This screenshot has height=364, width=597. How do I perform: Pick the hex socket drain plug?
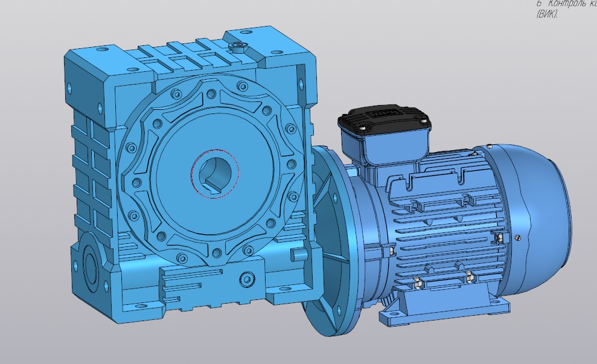[247, 280]
